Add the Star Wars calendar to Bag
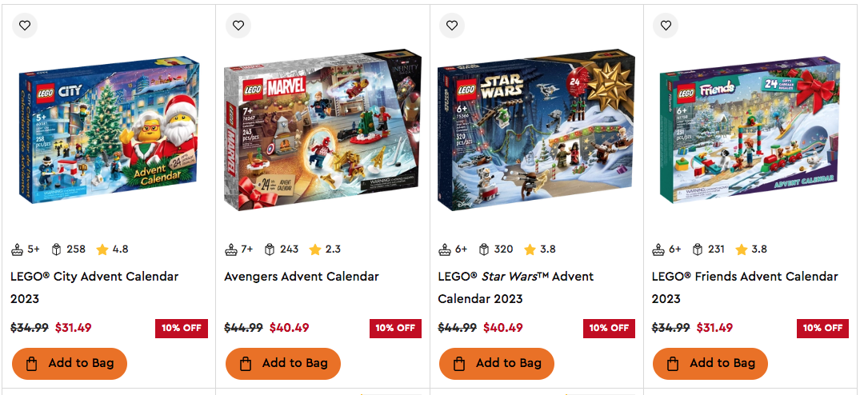The height and width of the screenshot is (395, 868). pyautogui.click(x=497, y=364)
